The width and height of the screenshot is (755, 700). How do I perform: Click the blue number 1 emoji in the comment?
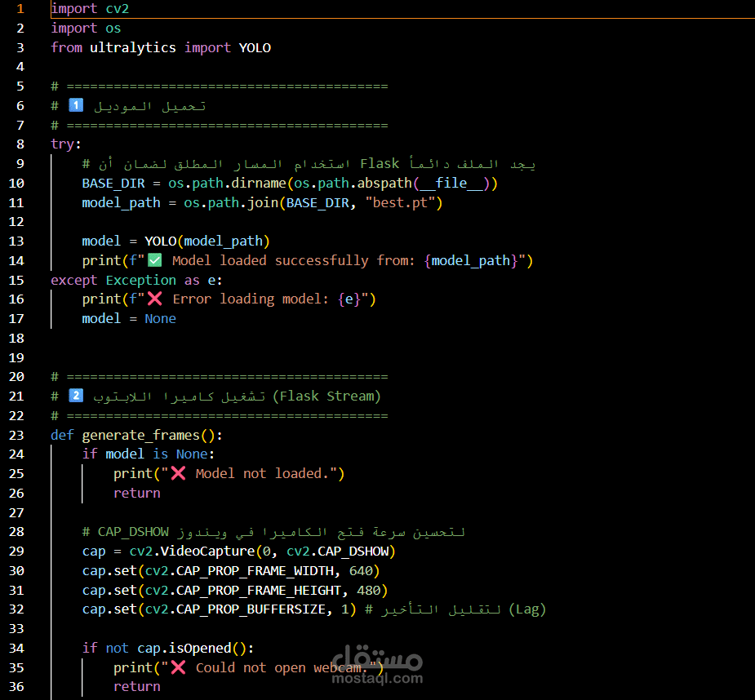[76, 105]
